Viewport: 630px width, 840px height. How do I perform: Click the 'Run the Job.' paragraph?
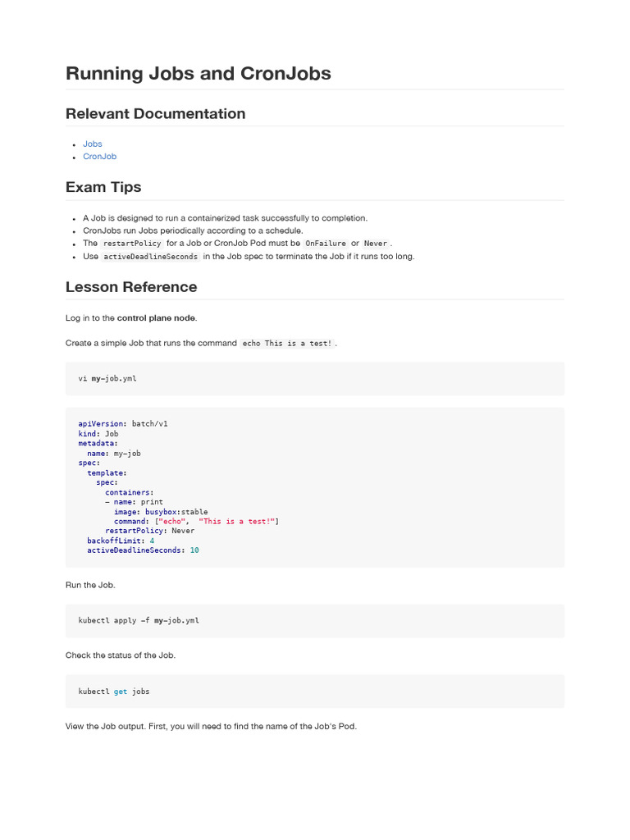[x=90, y=586]
